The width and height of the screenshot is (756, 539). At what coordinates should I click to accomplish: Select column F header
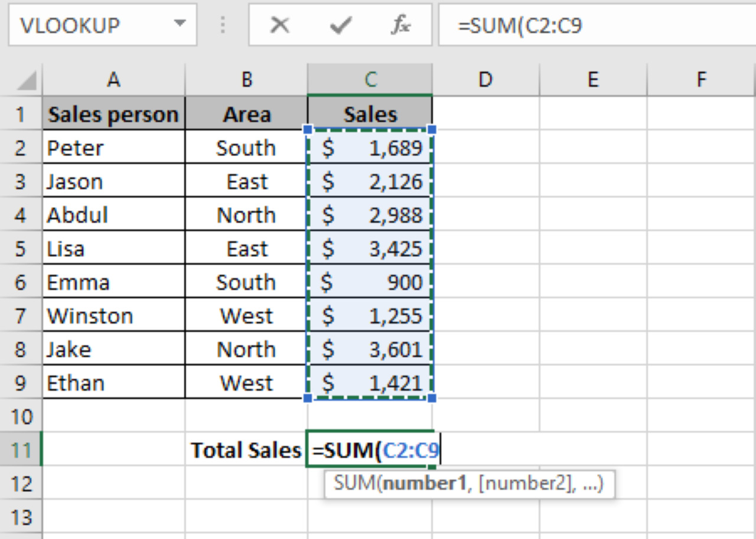701,79
